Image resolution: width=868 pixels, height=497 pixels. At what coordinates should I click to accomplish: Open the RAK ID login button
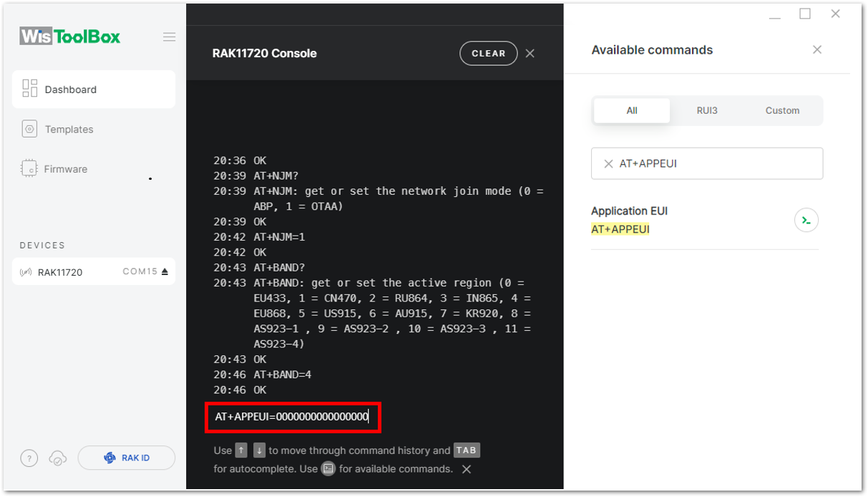click(x=126, y=458)
